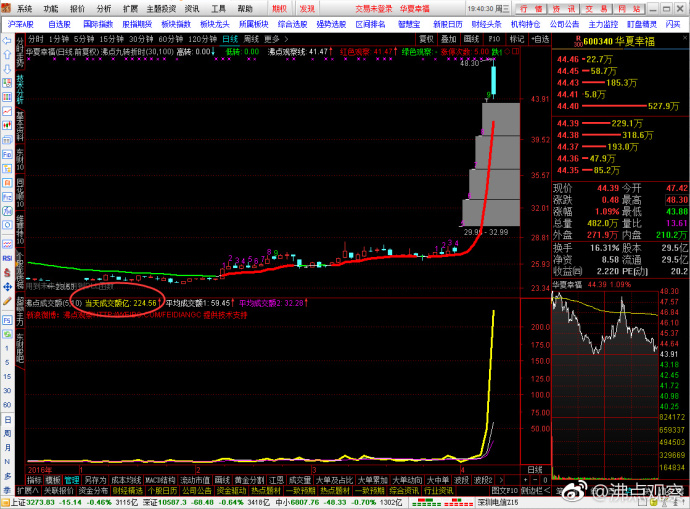Open the 资讯 (News) menu
Screen dimensions: 690x509
[191, 8]
